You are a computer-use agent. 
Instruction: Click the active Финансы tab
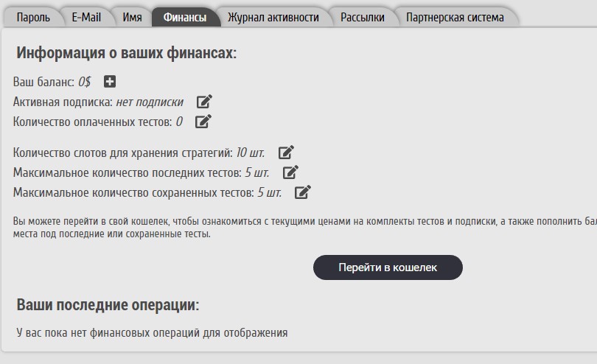[x=185, y=18]
